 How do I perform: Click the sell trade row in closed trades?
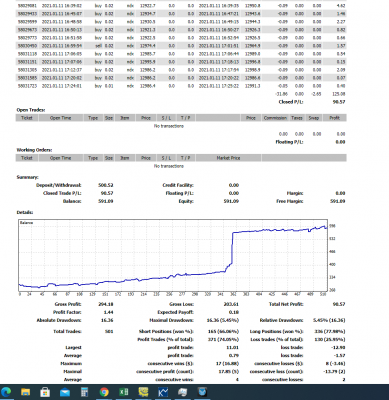(181, 46)
